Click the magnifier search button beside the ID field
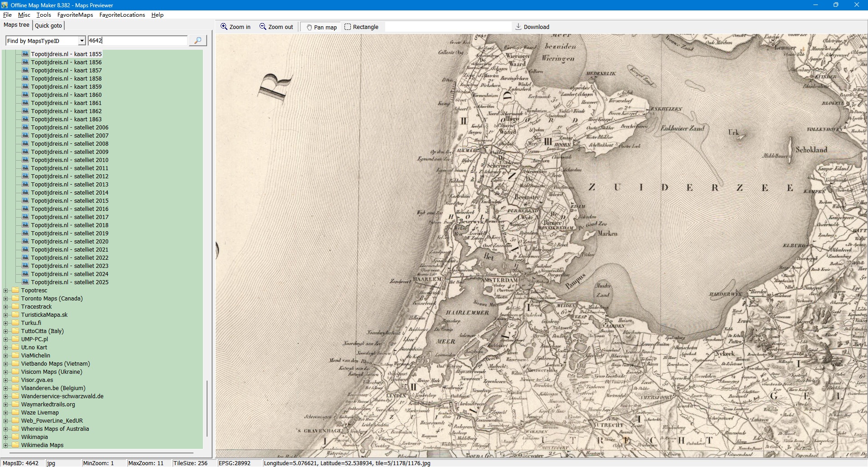Image resolution: width=868 pixels, height=467 pixels. pyautogui.click(x=198, y=41)
